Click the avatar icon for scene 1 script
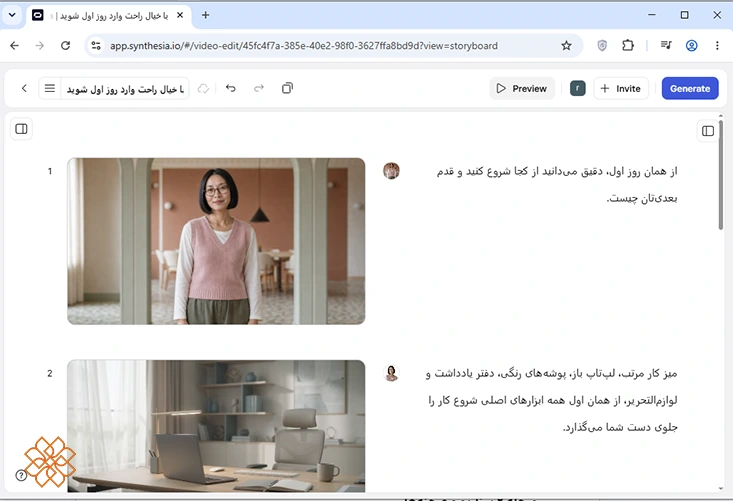The width and height of the screenshot is (733, 501). coord(391,171)
